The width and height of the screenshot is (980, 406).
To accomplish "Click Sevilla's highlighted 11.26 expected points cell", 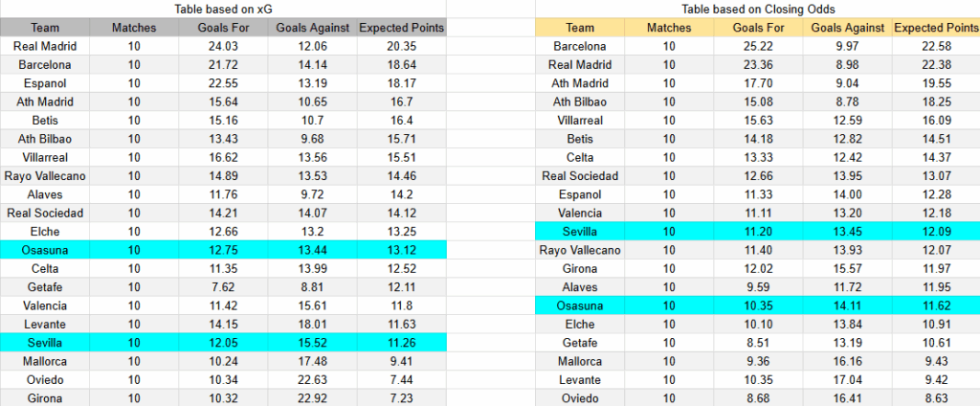I will coord(401,342).
